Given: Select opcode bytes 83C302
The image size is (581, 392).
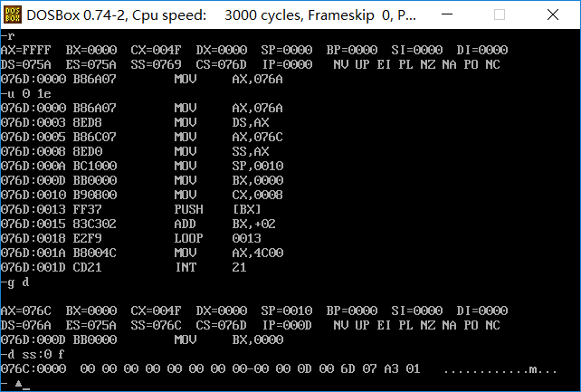Looking at the screenshot, I should (95, 224).
